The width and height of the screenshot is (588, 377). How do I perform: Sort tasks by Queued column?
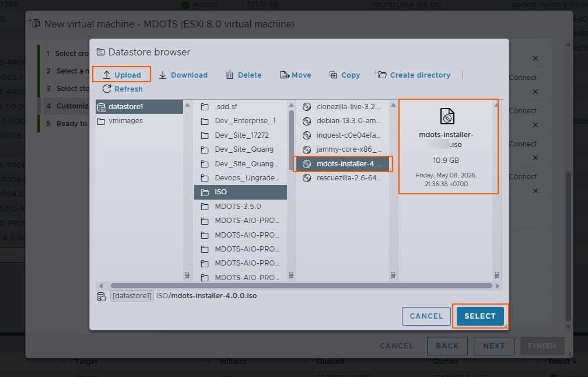pyautogui.click(x=330, y=362)
